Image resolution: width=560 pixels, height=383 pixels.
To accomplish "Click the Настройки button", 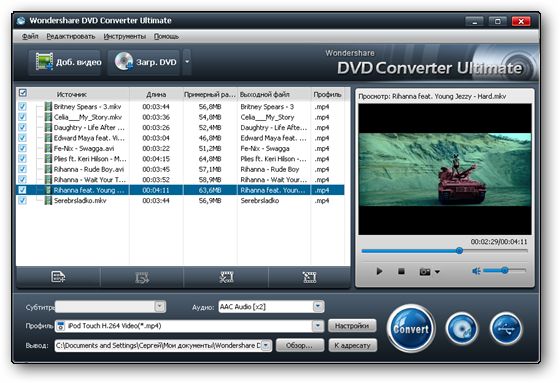I will 352,325.
